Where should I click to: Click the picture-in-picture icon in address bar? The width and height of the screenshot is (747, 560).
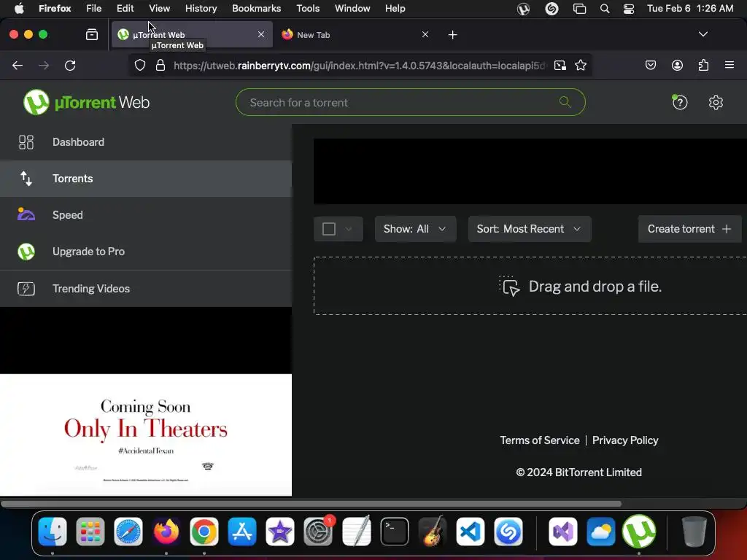pyautogui.click(x=560, y=65)
